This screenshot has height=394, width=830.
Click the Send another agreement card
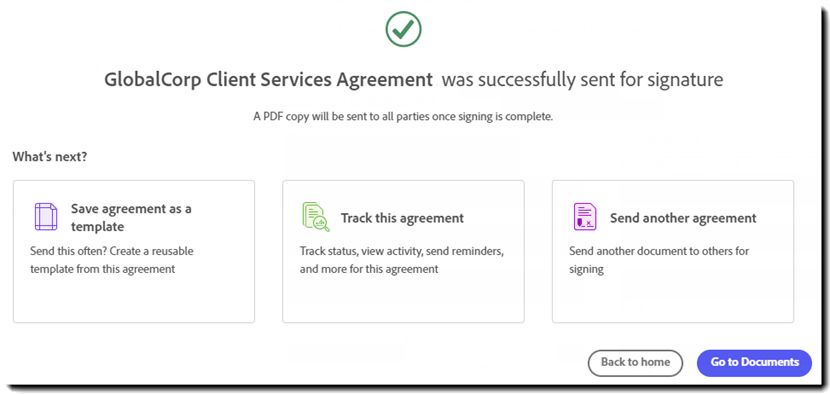(x=673, y=251)
